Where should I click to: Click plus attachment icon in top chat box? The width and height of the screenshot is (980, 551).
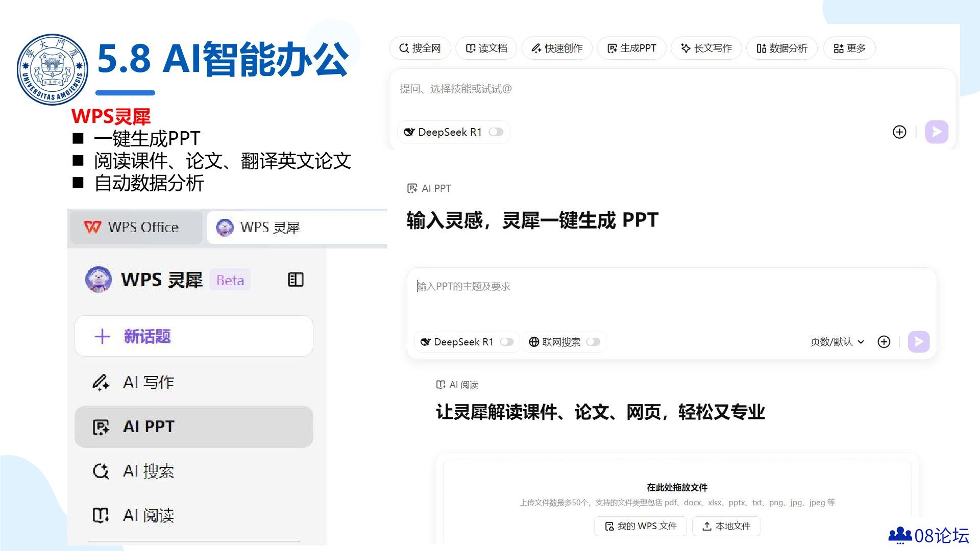[x=899, y=132]
